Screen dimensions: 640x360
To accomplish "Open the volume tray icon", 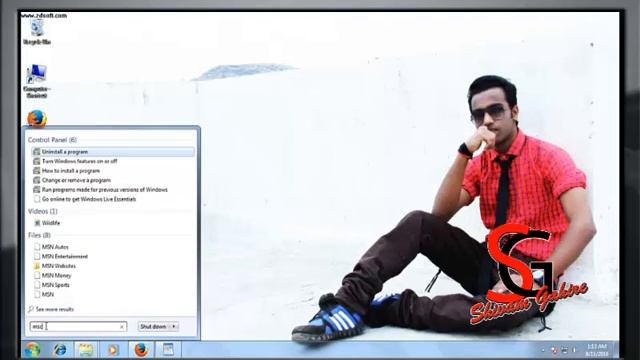I will point(574,350).
